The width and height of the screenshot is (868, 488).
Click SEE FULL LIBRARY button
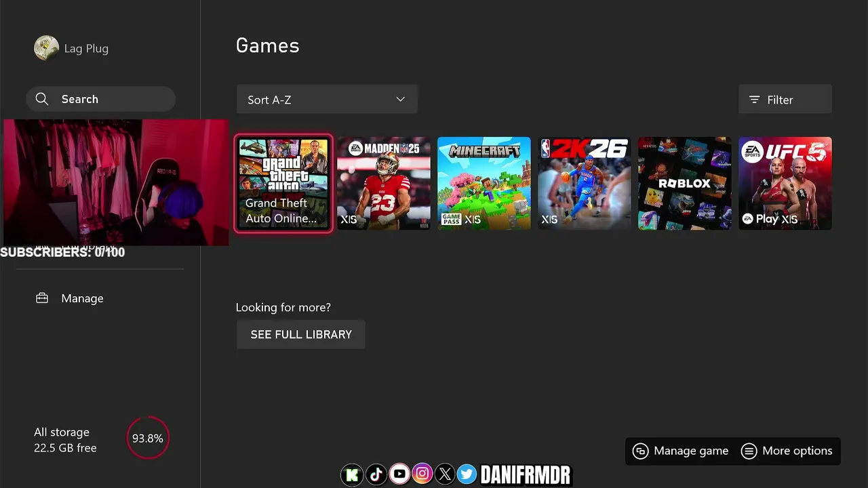tap(301, 335)
